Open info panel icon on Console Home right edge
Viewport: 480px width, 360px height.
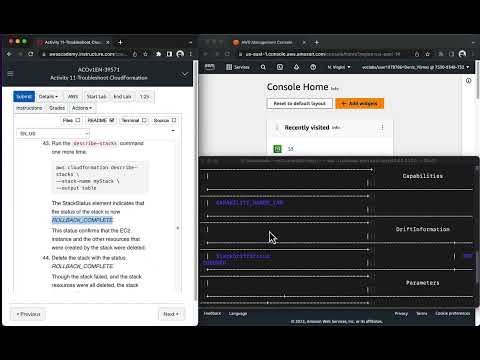pos(468,81)
